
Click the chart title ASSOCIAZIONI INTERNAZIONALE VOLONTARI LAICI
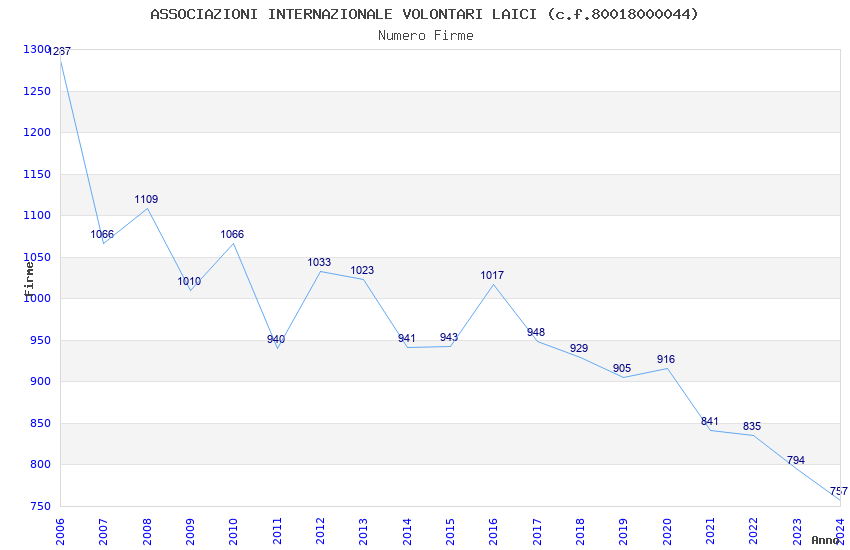[344, 14]
